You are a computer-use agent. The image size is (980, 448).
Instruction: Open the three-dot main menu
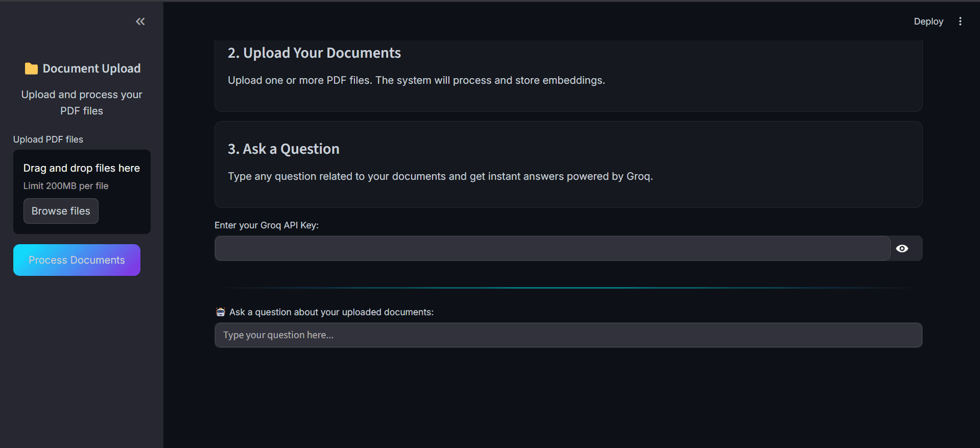click(960, 21)
